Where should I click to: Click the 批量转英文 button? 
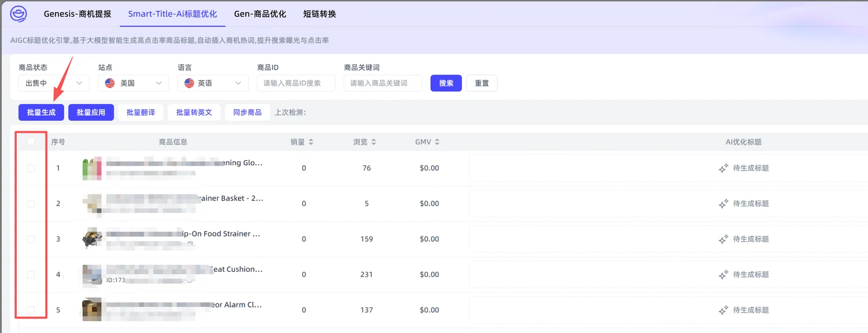(x=194, y=113)
